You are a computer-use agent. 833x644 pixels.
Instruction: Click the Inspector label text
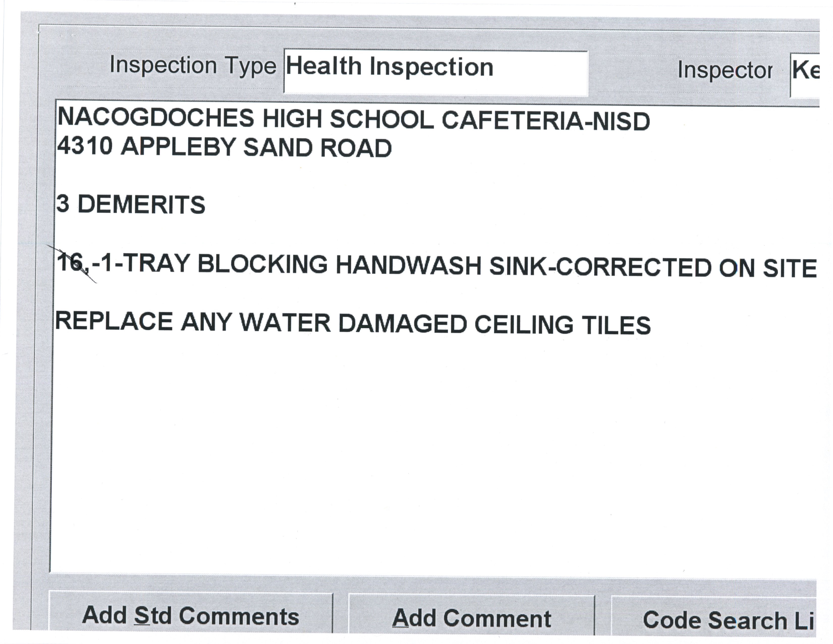[725, 70]
